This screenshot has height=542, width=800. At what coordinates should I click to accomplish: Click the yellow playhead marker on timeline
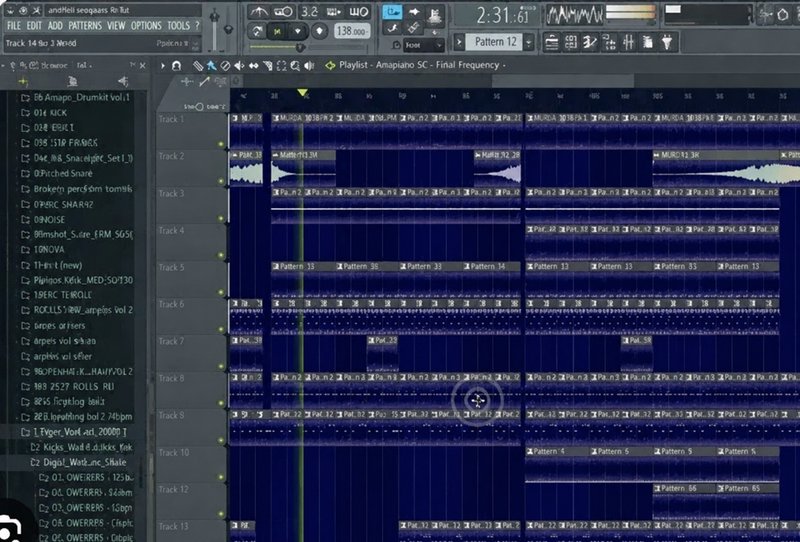303,92
